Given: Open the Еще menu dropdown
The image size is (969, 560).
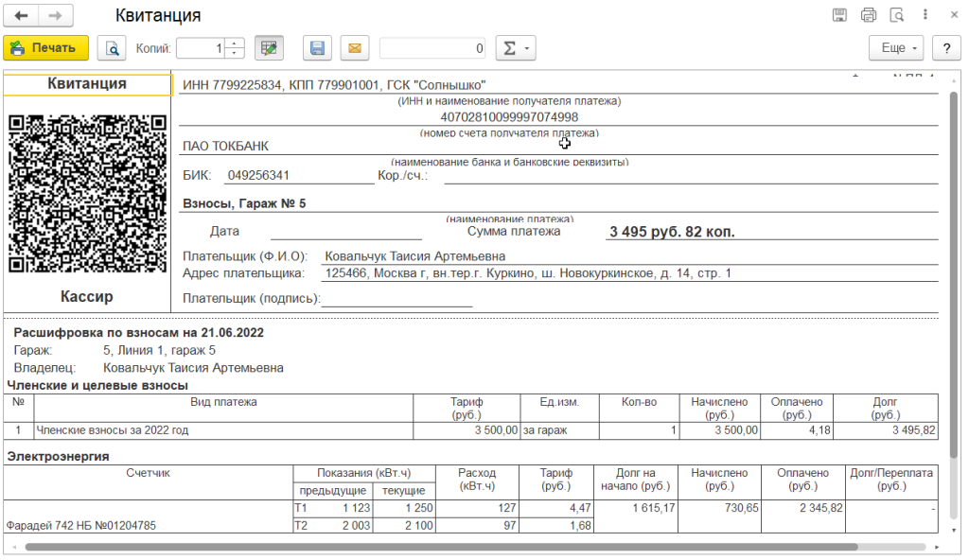Looking at the screenshot, I should pos(896,48).
